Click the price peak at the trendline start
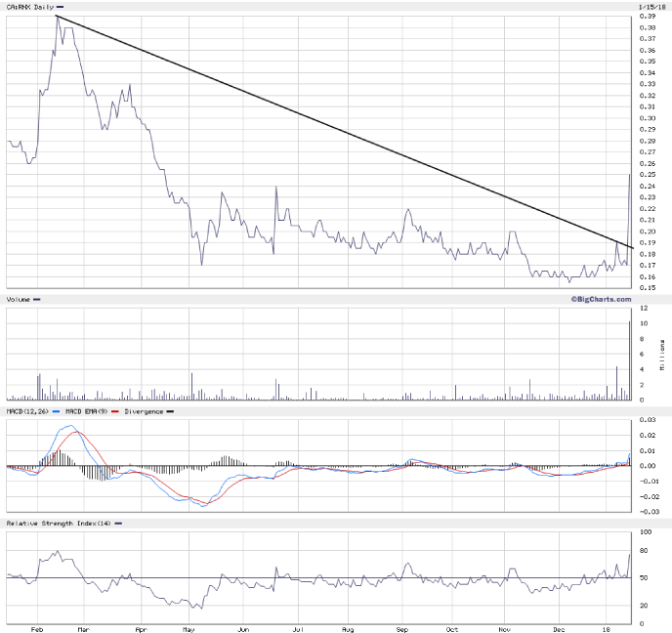The height and width of the screenshot is (633, 672). [58, 17]
